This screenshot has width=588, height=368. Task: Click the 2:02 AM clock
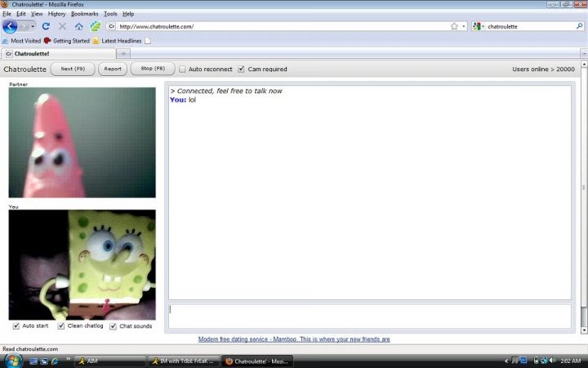570,361
